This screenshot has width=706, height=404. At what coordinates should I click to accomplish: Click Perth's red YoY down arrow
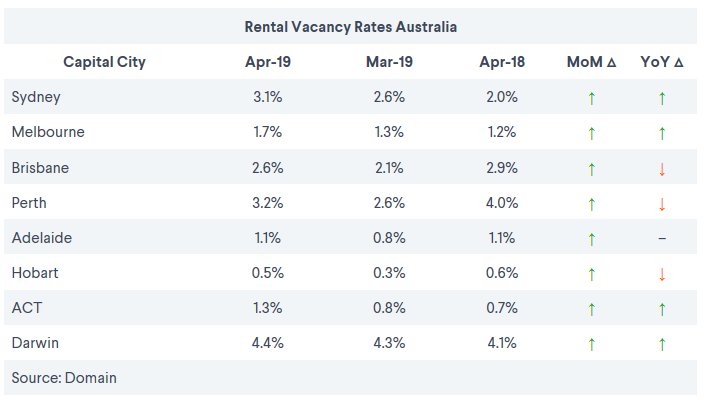[662, 204]
